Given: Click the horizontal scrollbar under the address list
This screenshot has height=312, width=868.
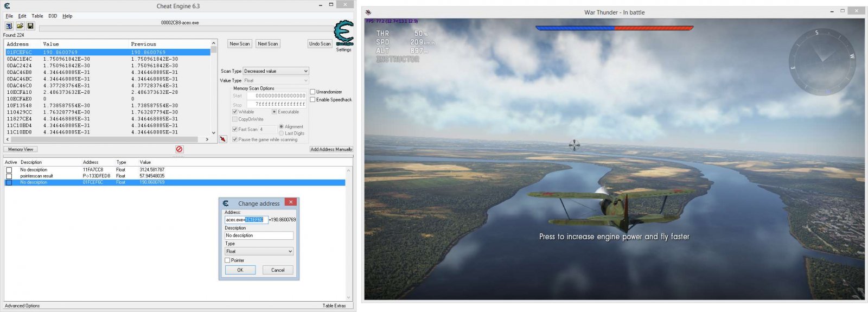Looking at the screenshot, I should [x=106, y=139].
